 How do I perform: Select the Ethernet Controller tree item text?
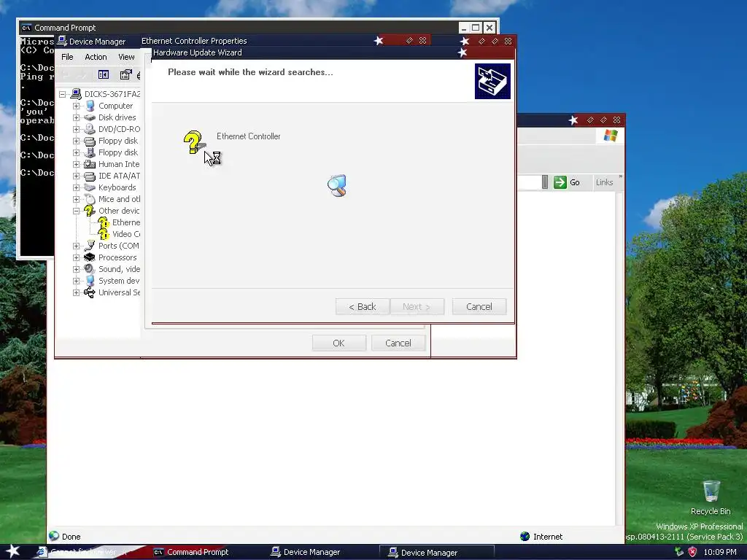click(126, 222)
